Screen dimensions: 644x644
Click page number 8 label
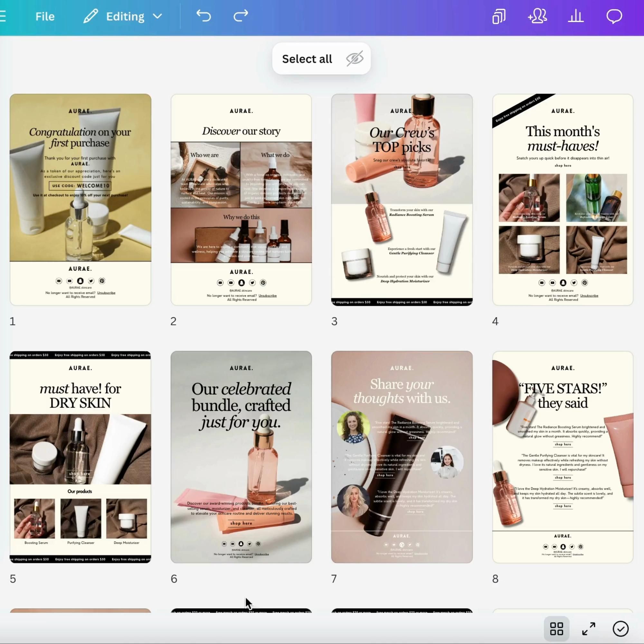(495, 579)
